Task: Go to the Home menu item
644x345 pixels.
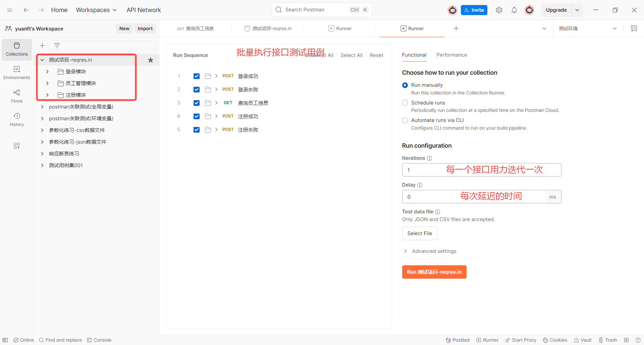Action: (59, 10)
